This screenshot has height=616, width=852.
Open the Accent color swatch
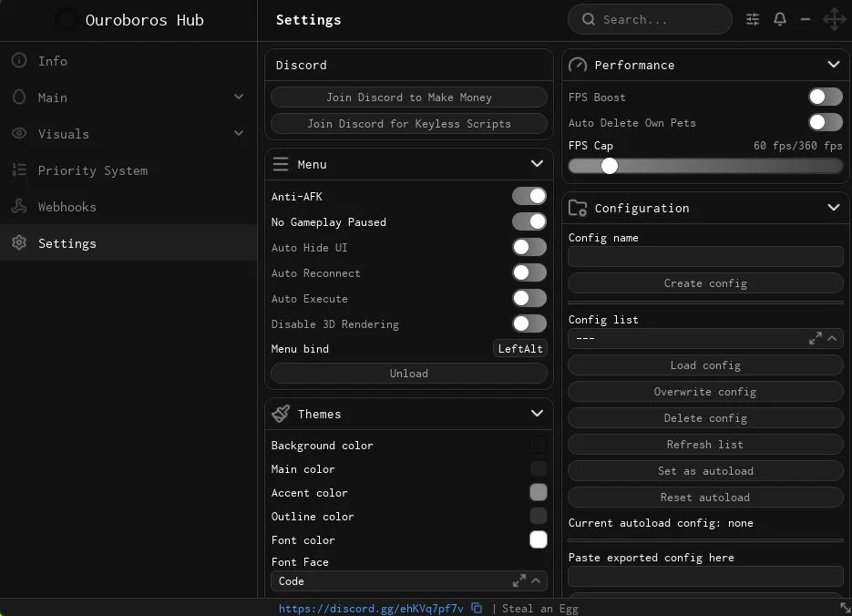coord(538,492)
